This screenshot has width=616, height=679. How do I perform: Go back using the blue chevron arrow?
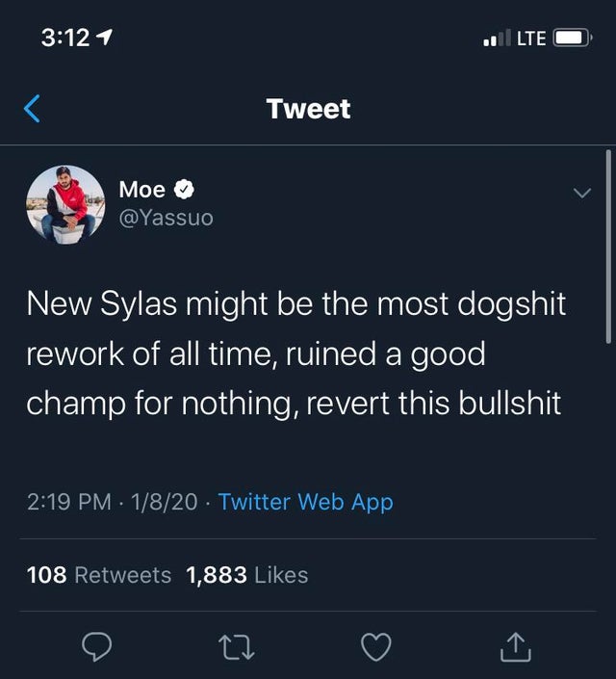[x=32, y=109]
